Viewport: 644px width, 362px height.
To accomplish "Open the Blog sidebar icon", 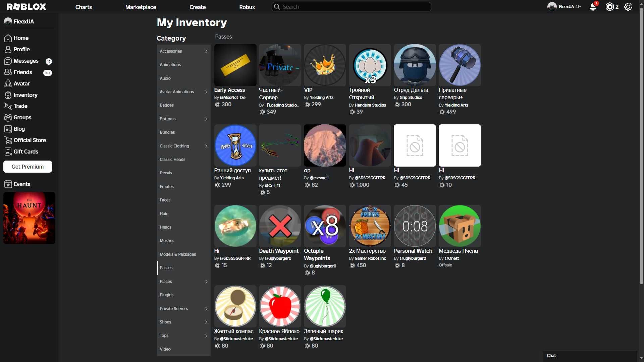I will point(8,129).
